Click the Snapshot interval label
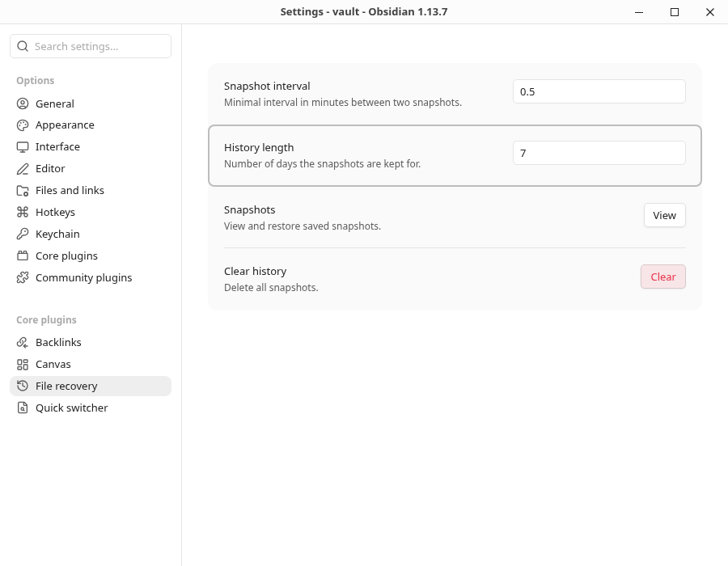The image size is (728, 566). pos(267,87)
